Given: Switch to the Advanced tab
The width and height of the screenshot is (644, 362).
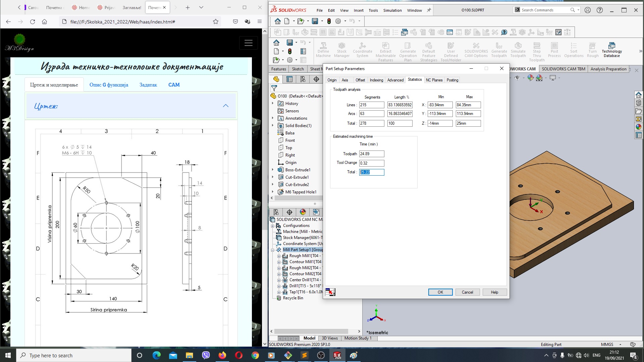Looking at the screenshot, I should click(x=395, y=79).
